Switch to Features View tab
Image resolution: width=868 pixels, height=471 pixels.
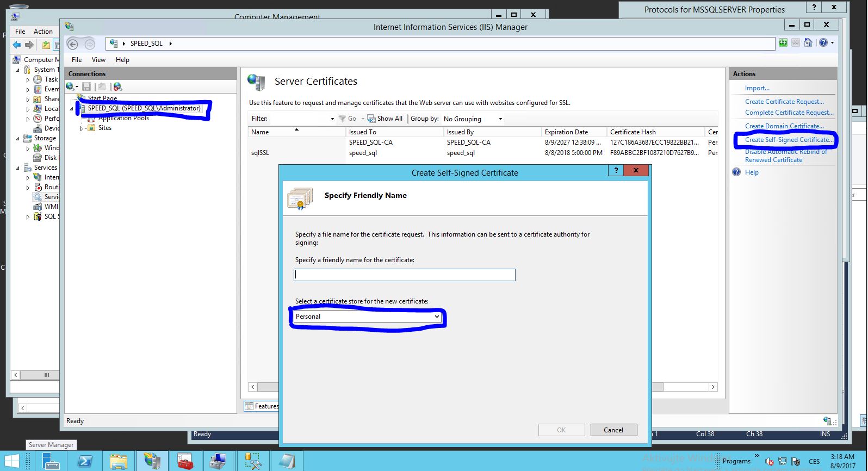pyautogui.click(x=261, y=406)
